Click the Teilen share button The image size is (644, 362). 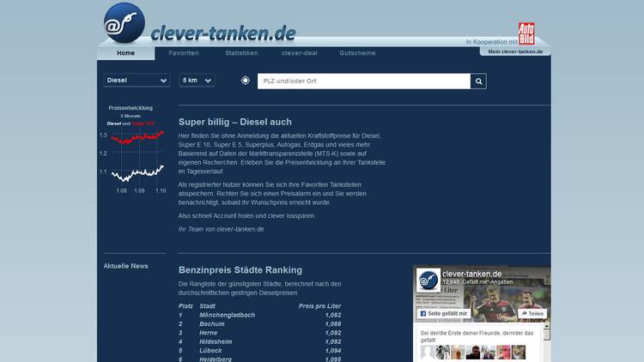[x=532, y=314]
